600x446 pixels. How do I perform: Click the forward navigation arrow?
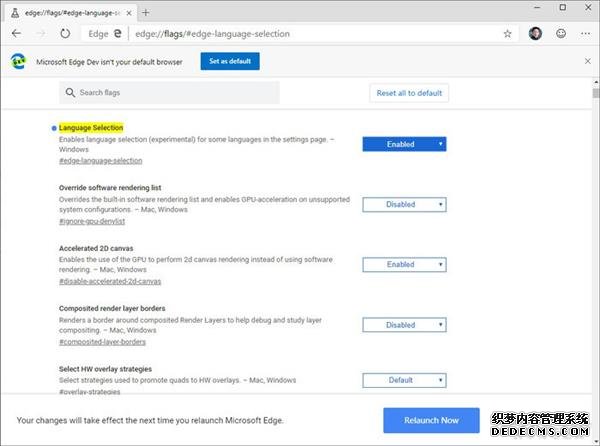click(x=41, y=34)
